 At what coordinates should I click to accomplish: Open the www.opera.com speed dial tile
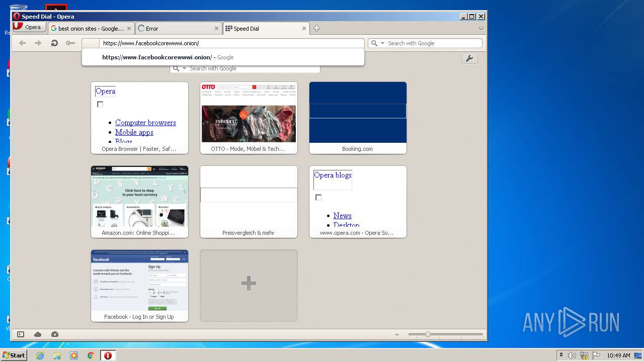click(x=358, y=202)
